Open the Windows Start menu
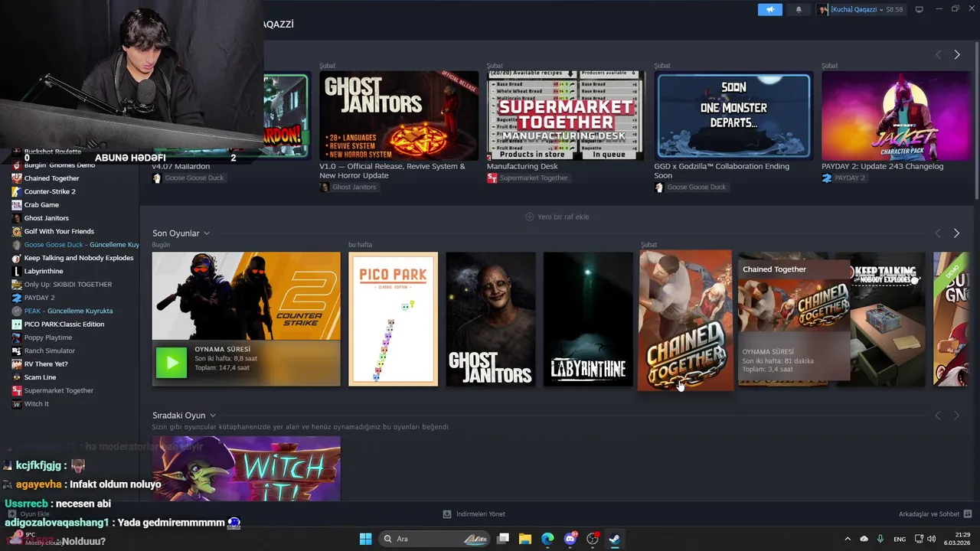Viewport: 980px width, 551px height. point(365,539)
